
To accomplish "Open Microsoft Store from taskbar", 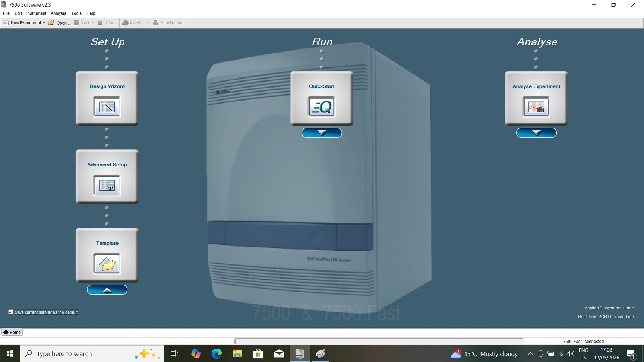I will [258, 353].
